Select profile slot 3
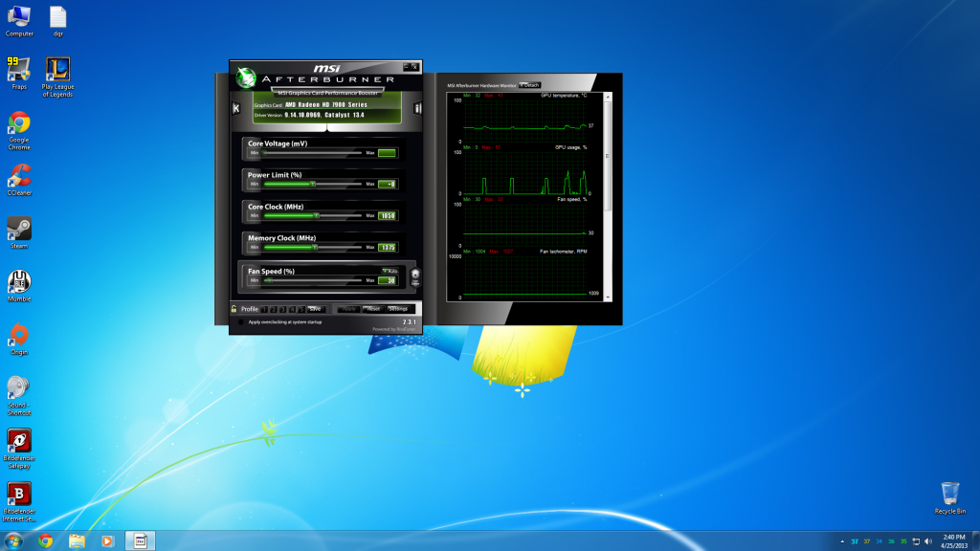Screen dimensions: 980x551 283,309
